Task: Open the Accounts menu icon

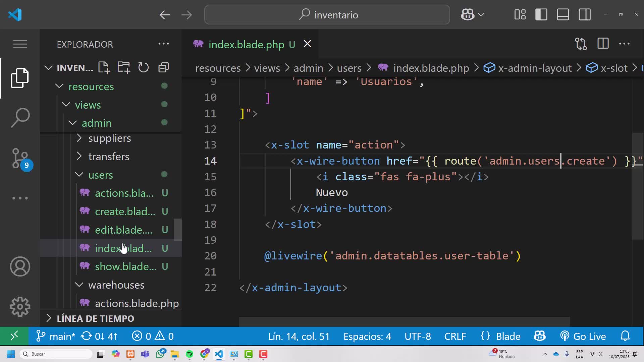Action: (20, 266)
